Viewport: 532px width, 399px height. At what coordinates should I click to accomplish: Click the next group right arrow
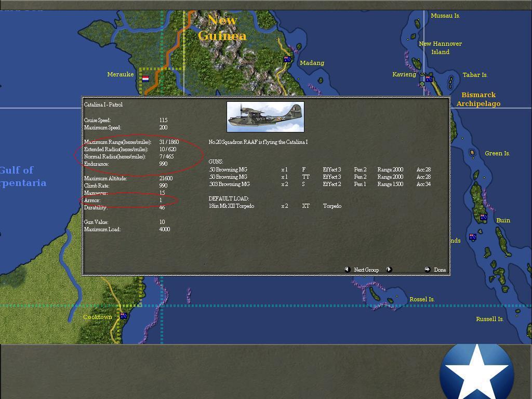tap(389, 270)
